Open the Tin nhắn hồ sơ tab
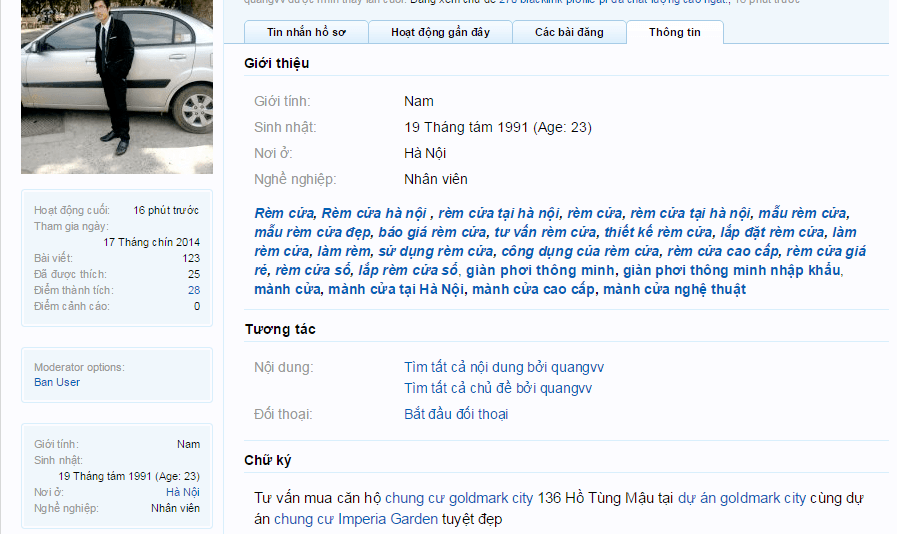The image size is (897, 534). [306, 32]
